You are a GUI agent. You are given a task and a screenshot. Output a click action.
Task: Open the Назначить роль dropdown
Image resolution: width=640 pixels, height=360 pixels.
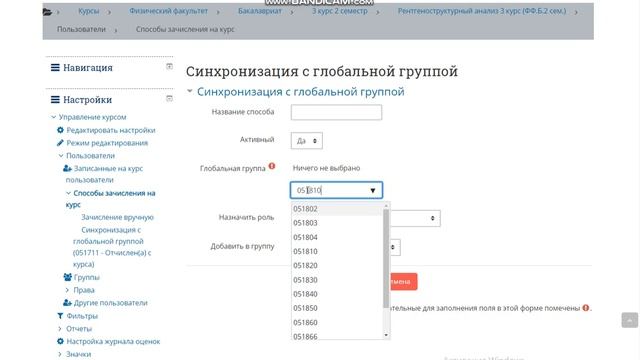click(415, 218)
